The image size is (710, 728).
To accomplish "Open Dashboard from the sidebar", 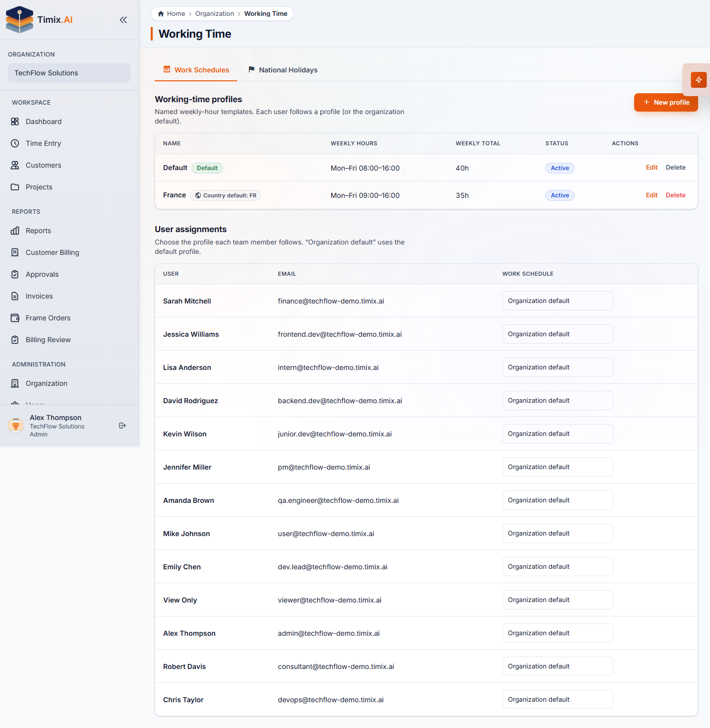I will [69, 121].
